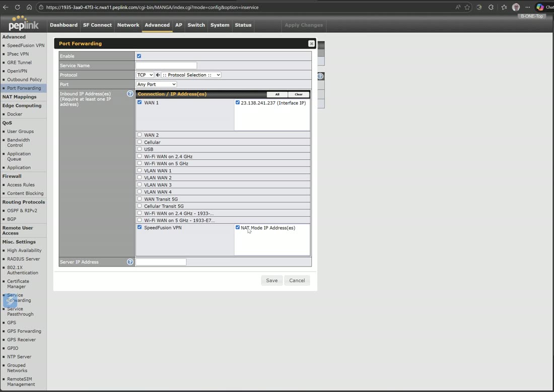Uncheck the WAN 1 connection

point(140,102)
